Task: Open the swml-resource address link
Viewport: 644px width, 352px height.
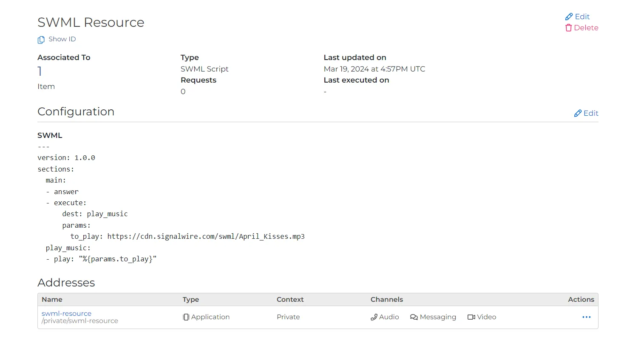Action: point(66,313)
